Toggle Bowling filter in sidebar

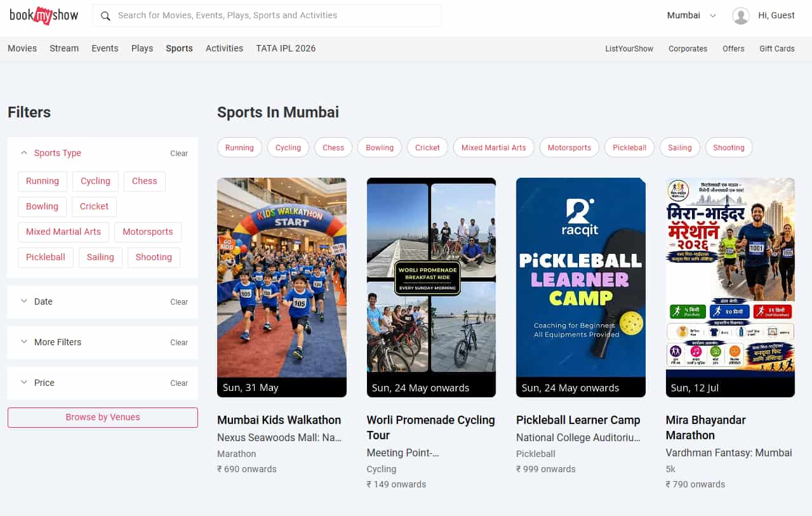42,206
